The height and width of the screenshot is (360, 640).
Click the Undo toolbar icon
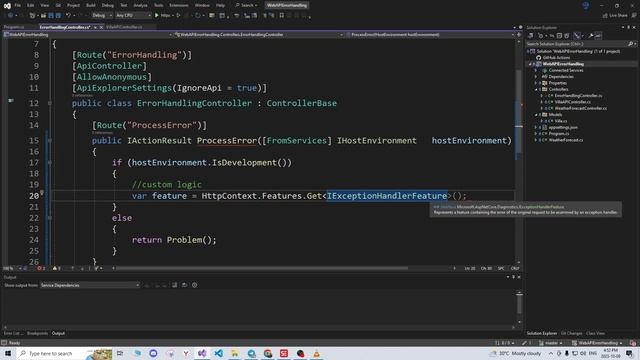(68, 16)
